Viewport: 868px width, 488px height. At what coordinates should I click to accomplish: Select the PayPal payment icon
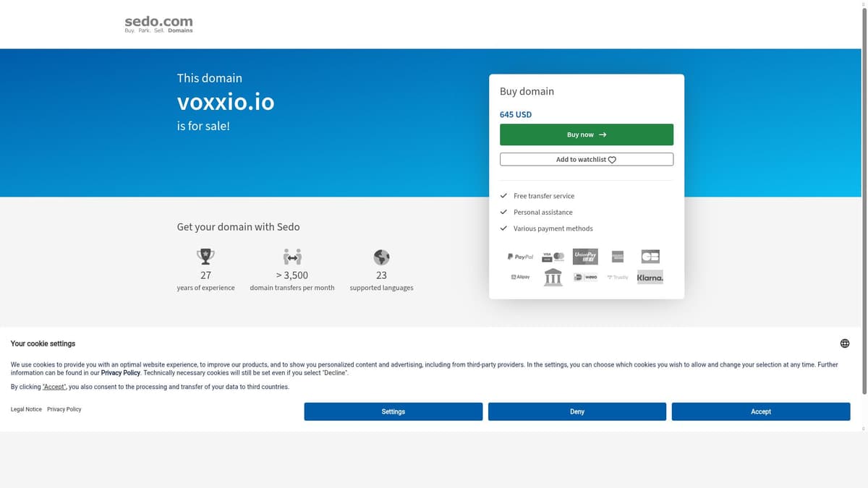(x=520, y=256)
